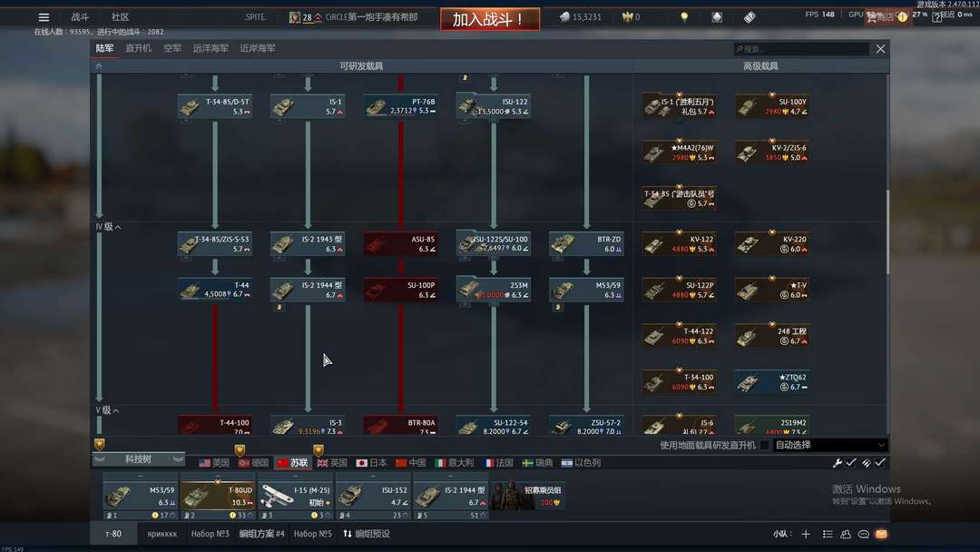Open the 战斗 menu
The width and height of the screenshot is (980, 552).
[80, 17]
